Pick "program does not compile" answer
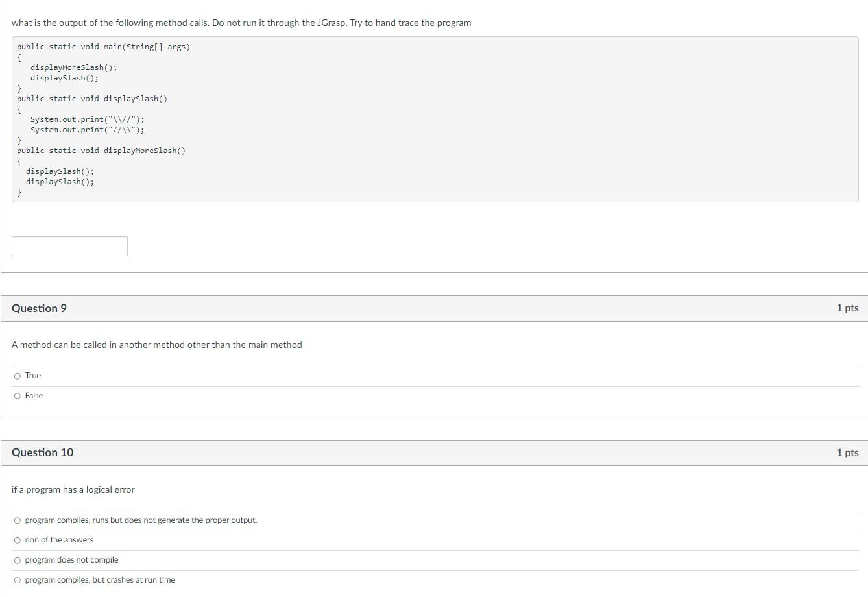868x597 pixels. tap(18, 559)
